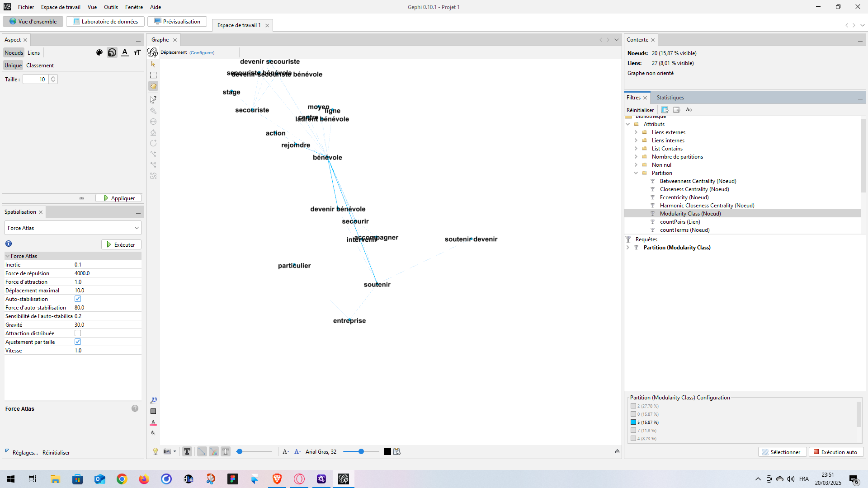Activate the drag hand tool
868x488 pixels.
pyautogui.click(x=153, y=86)
